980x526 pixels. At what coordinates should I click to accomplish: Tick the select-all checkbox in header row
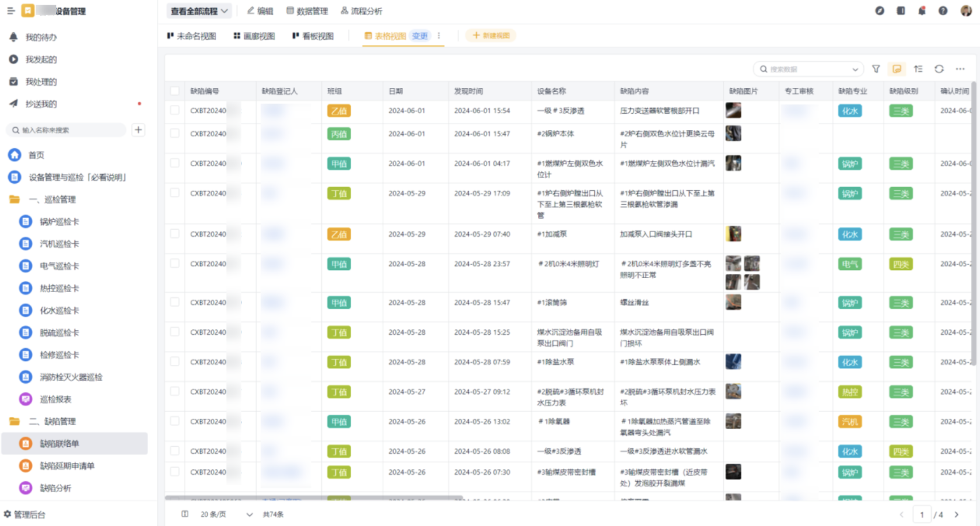click(174, 91)
